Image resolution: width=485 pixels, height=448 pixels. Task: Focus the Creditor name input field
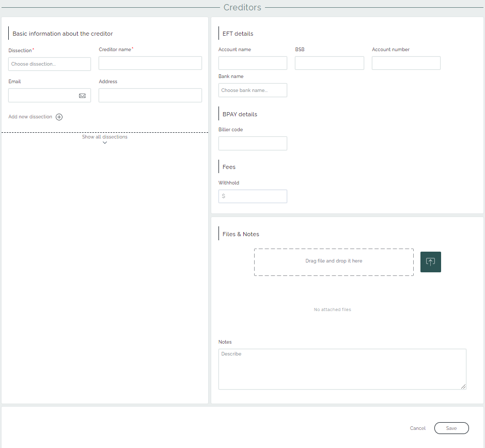coord(150,63)
